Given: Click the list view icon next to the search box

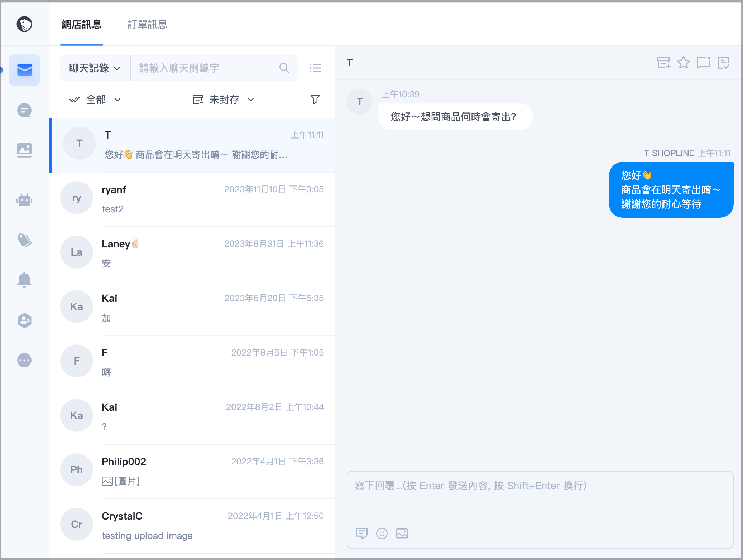Looking at the screenshot, I should [315, 68].
